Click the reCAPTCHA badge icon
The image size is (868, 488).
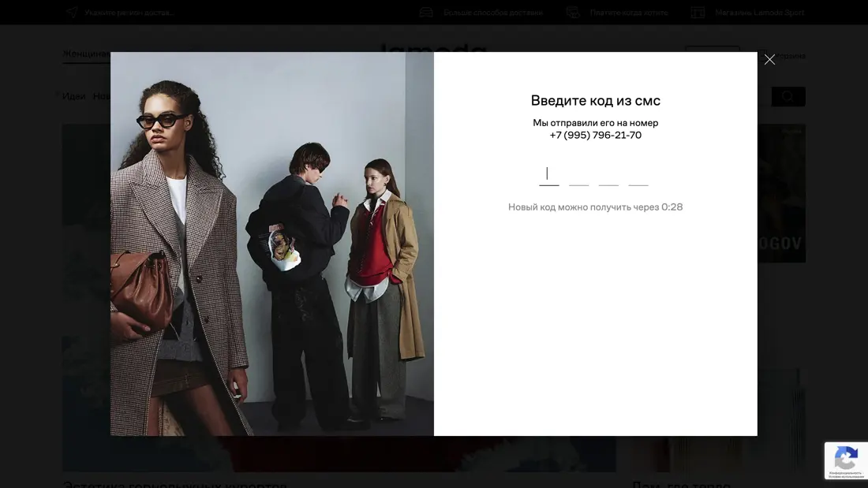point(846,458)
